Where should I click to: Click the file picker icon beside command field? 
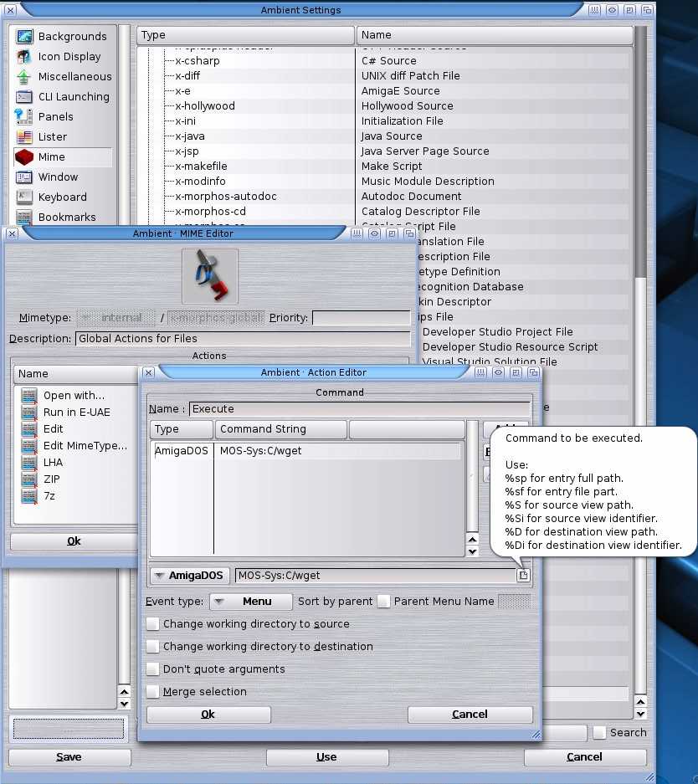(x=523, y=576)
